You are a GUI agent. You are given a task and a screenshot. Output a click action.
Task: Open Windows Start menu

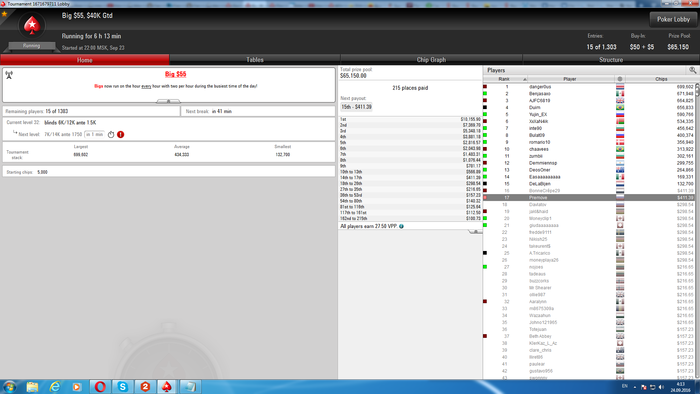pyautogui.click(x=10, y=387)
